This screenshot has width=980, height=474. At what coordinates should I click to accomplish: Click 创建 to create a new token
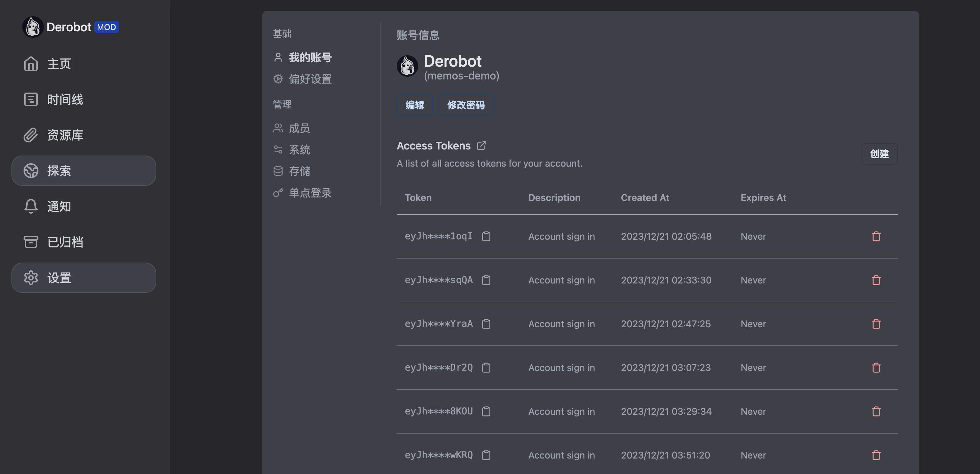point(879,154)
